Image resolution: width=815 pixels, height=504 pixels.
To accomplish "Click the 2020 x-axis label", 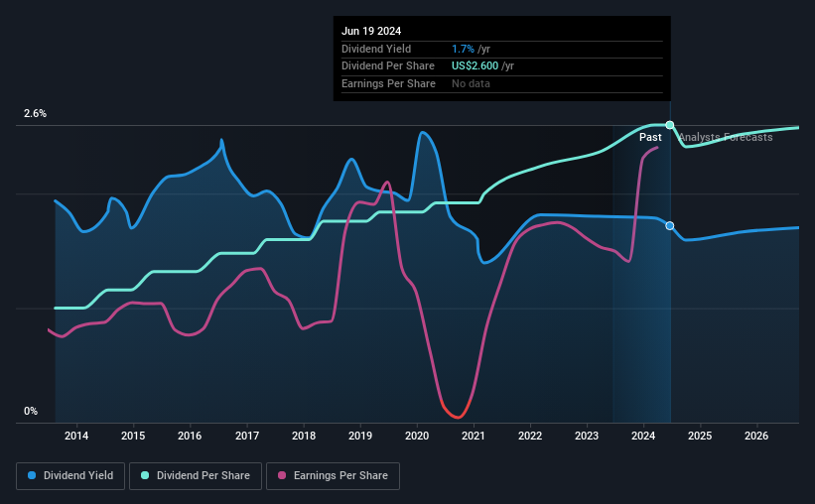I will pyautogui.click(x=417, y=436).
